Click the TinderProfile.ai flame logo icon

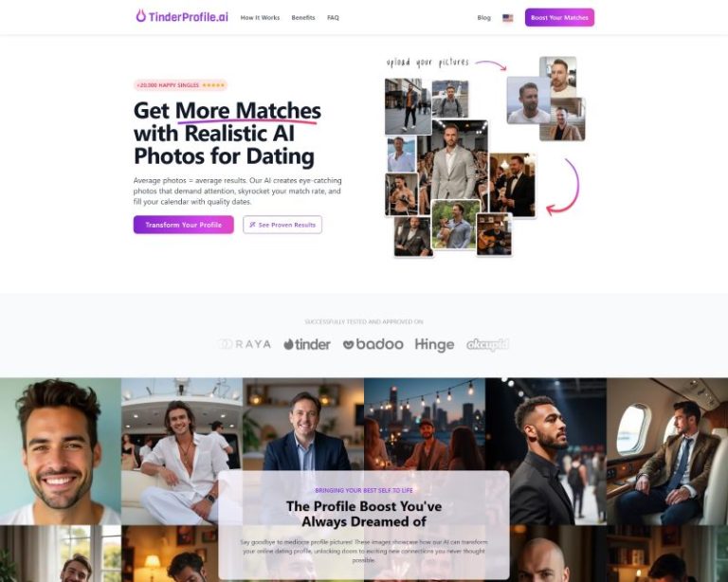tap(140, 16)
